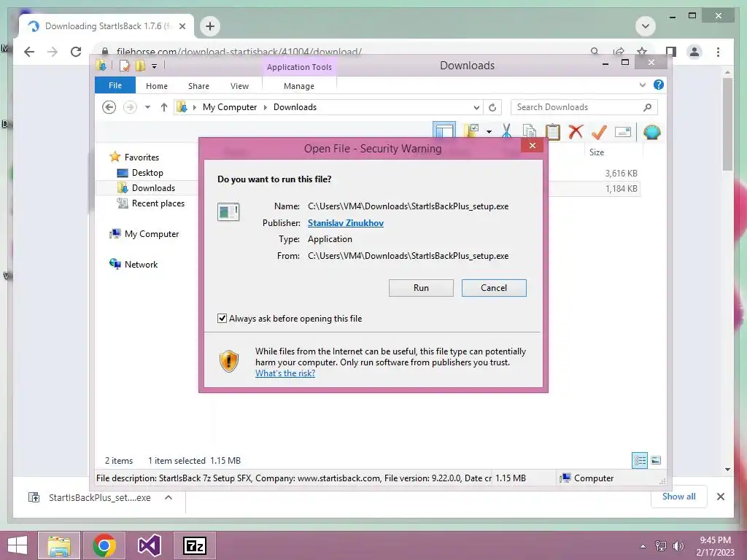The image size is (747, 560).
Task: Click the Run button in security warning
Action: (x=421, y=288)
